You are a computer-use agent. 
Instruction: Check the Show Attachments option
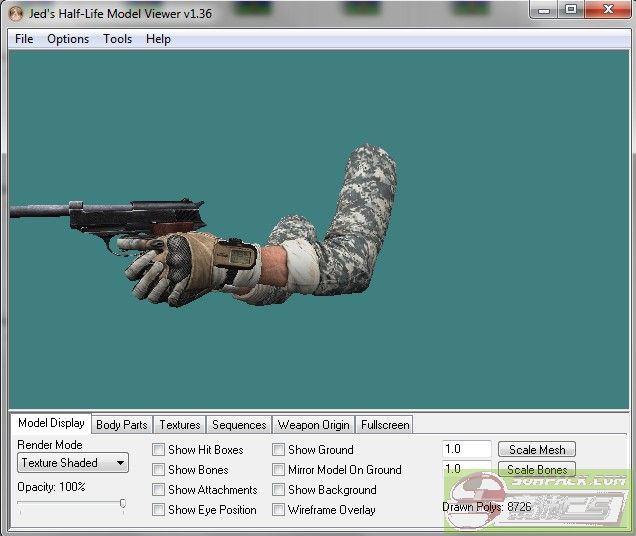pyautogui.click(x=159, y=490)
